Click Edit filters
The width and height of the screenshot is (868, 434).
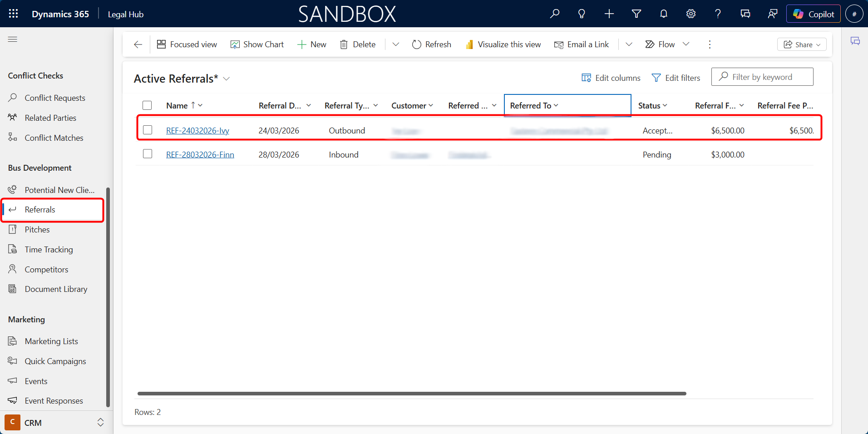[x=676, y=78]
